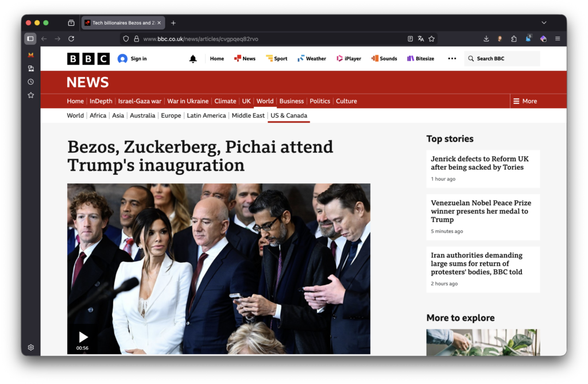588x384 pixels.
Task: Click the BBC notifications bell icon
Action: [193, 58]
